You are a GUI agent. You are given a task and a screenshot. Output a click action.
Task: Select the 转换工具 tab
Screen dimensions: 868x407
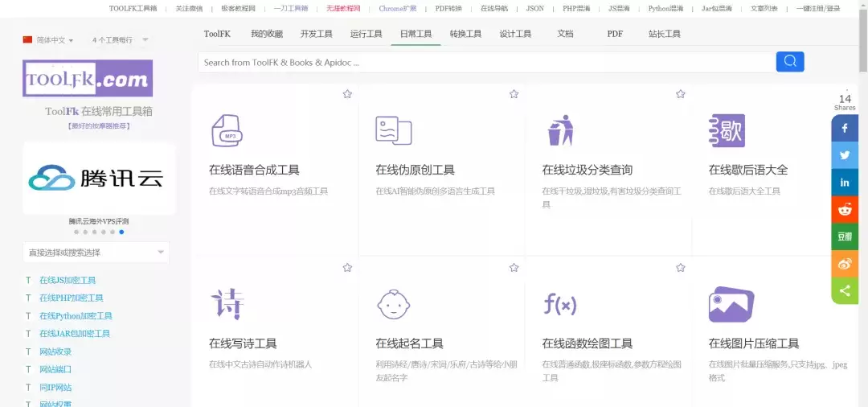(x=465, y=34)
